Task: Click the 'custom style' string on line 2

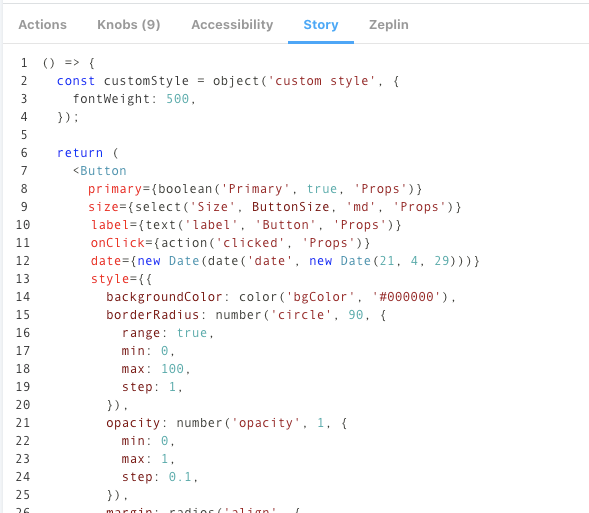Action: 321,81
